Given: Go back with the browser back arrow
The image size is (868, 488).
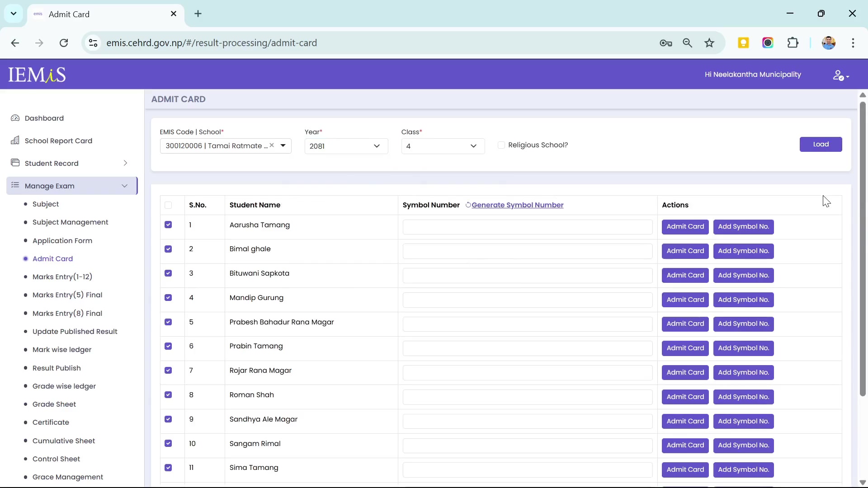Looking at the screenshot, I should [x=15, y=43].
